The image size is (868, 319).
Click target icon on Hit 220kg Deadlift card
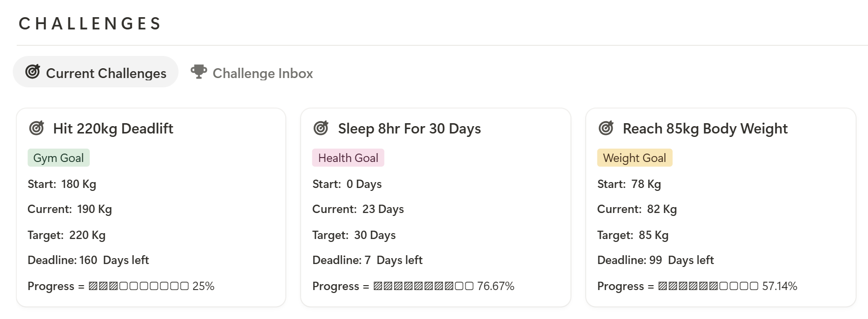click(37, 128)
